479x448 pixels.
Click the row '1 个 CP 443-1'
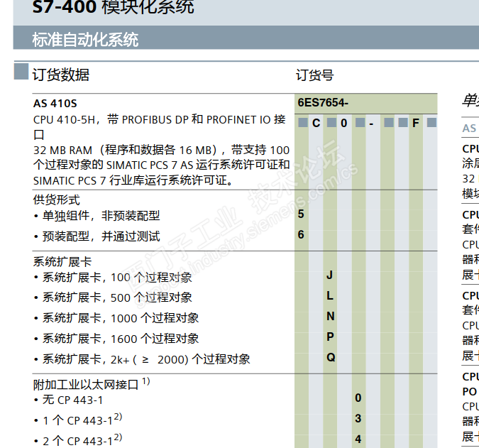coord(78,420)
